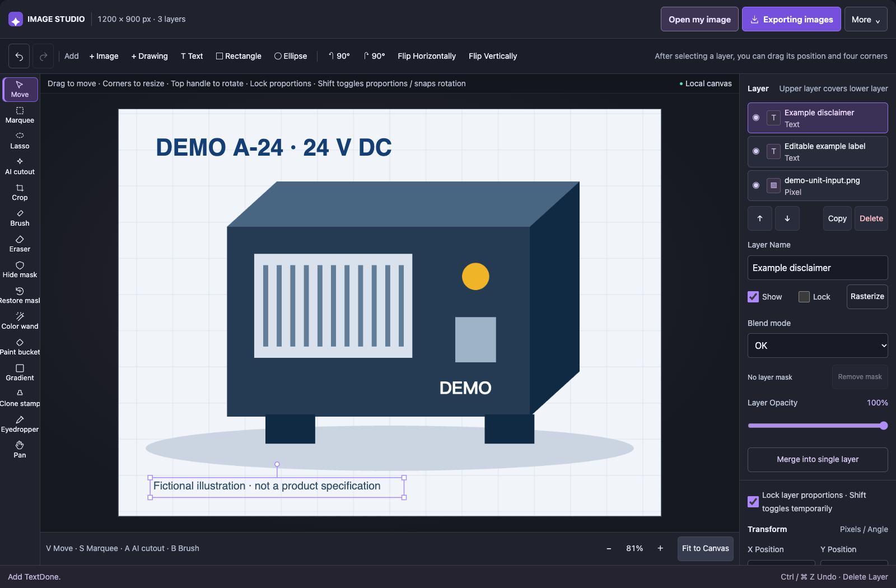This screenshot has width=896, height=588.
Task: Zoom out with the minus icon
Action: tap(609, 548)
